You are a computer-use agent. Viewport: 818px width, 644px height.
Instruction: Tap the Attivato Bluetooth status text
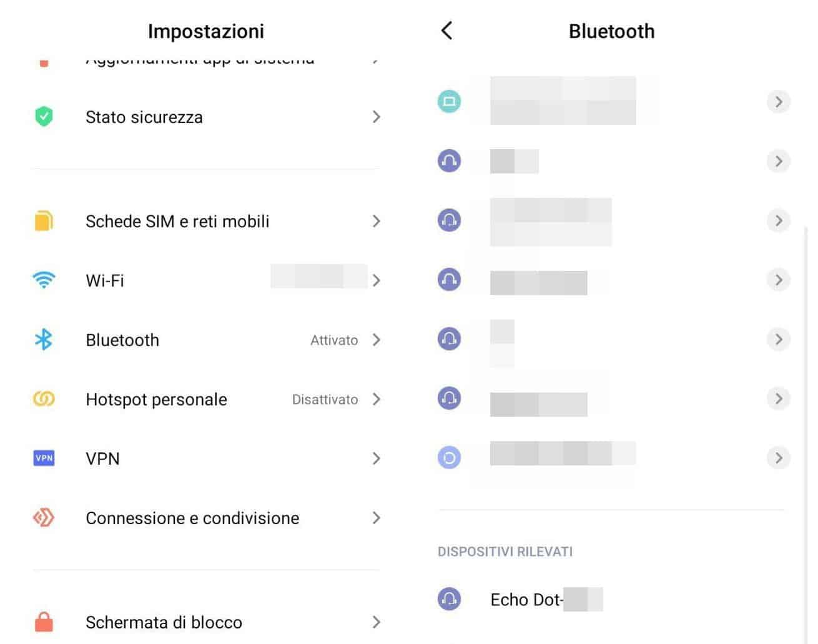[x=334, y=340]
